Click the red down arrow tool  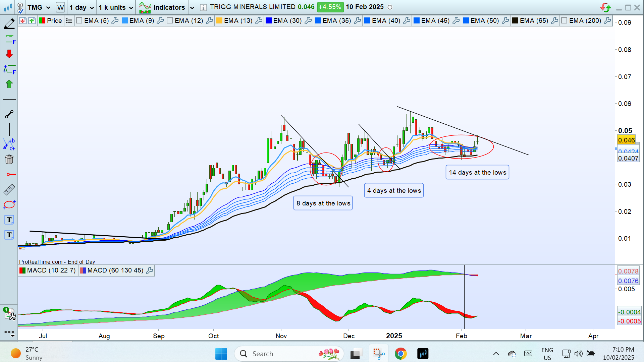(x=9, y=54)
